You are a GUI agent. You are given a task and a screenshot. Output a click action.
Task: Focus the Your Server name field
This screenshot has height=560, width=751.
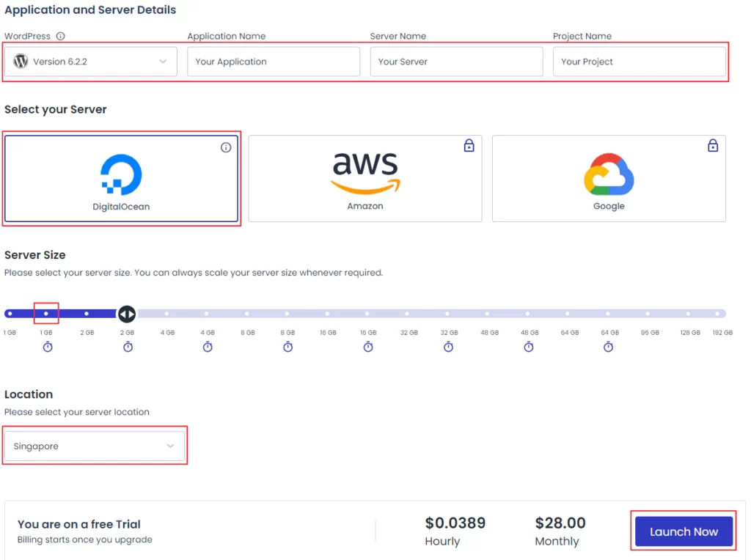pyautogui.click(x=456, y=62)
